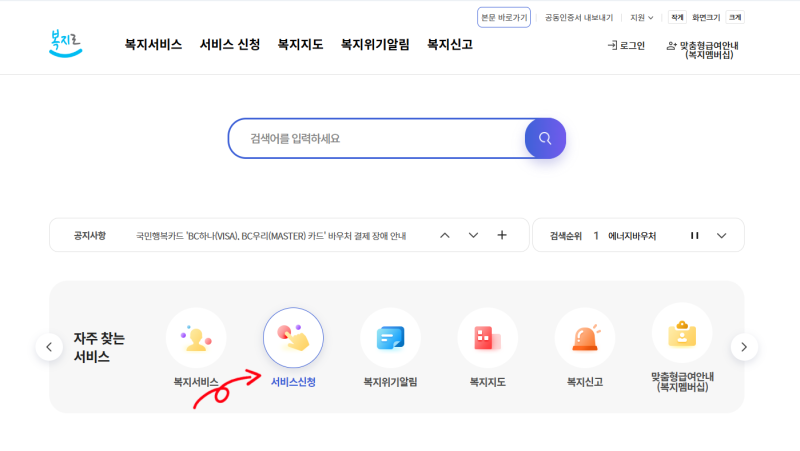Open the 맞춤형급여안내 badge icon in carousel
This screenshot has width=800, height=451.
click(682, 333)
